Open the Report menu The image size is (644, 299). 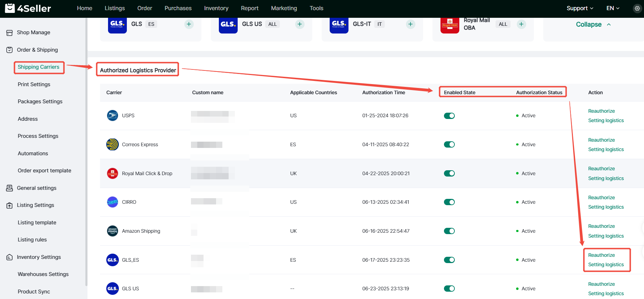250,8
